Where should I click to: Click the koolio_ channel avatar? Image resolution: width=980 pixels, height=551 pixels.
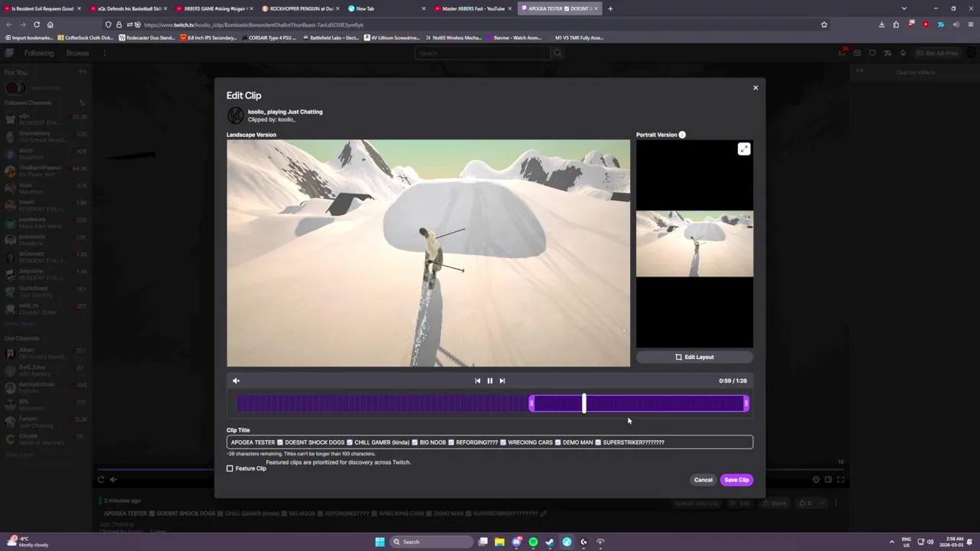coord(235,115)
